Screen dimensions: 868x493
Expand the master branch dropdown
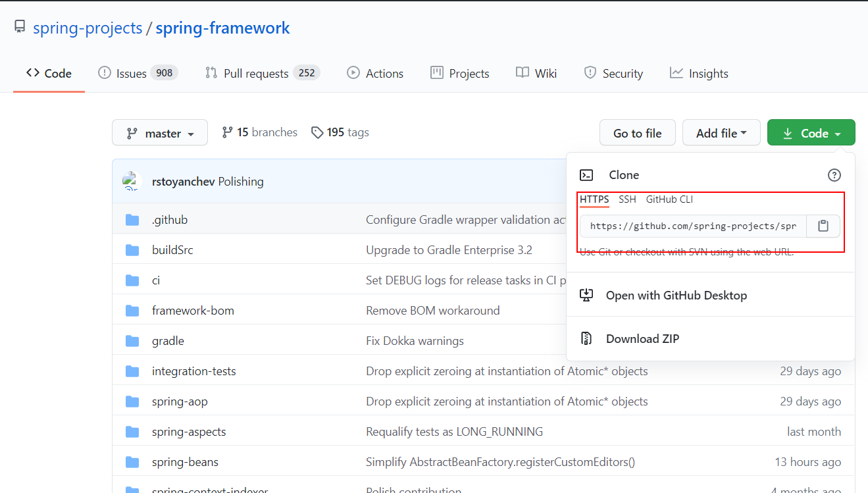[160, 132]
